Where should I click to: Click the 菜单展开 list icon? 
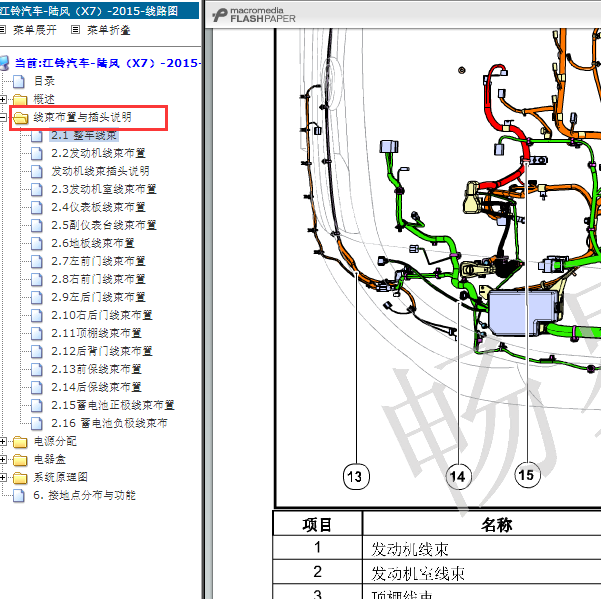click(x=2, y=30)
